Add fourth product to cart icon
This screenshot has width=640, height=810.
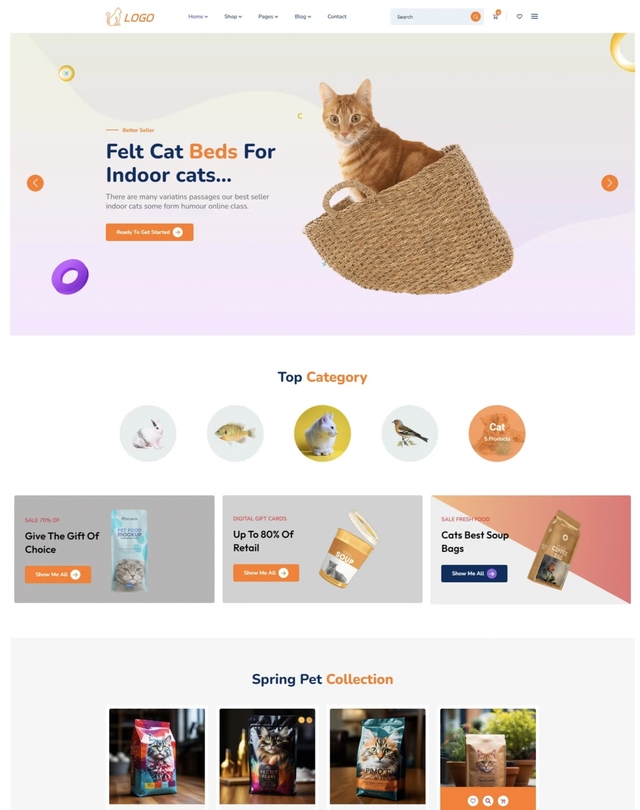503,801
